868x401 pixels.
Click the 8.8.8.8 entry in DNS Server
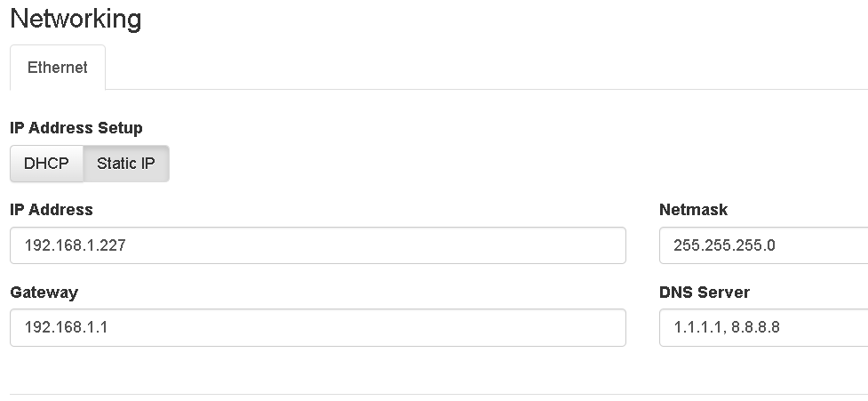756,327
